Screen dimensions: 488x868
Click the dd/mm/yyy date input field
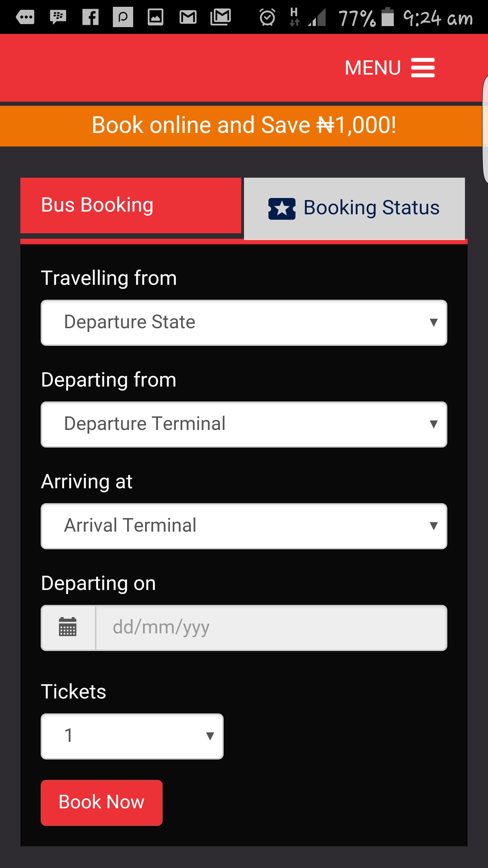(271, 628)
